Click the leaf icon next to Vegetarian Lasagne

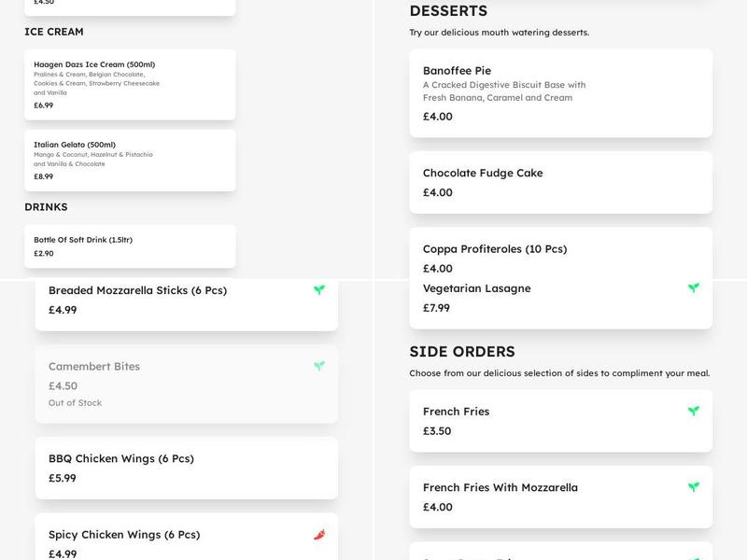point(692,288)
